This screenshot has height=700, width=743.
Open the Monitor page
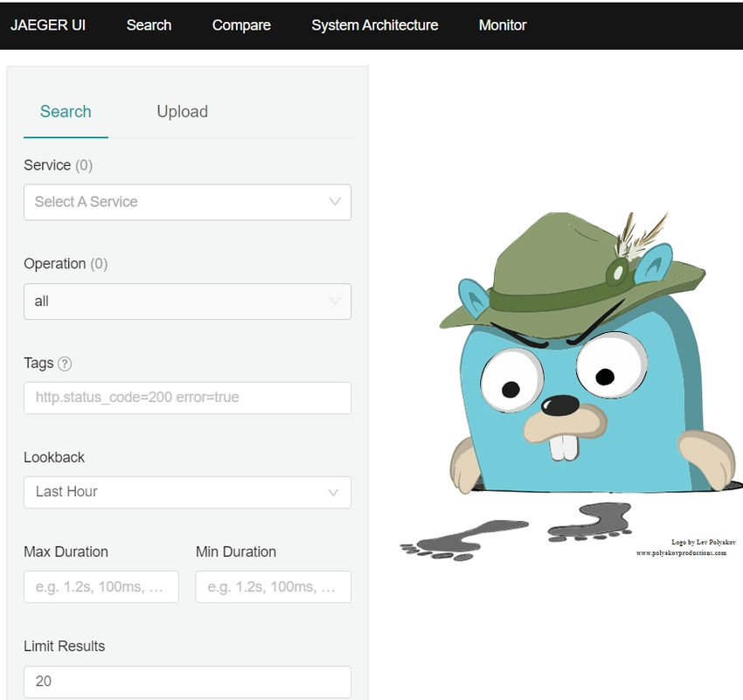[x=503, y=25]
